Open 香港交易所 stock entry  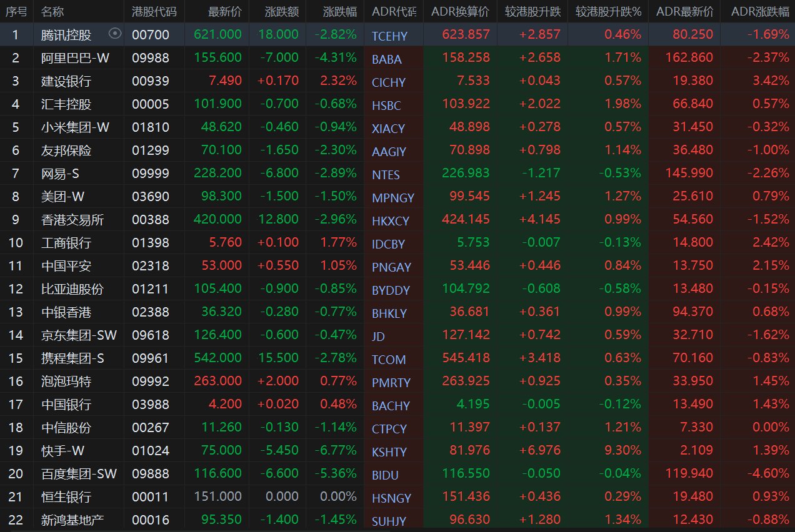pos(72,219)
